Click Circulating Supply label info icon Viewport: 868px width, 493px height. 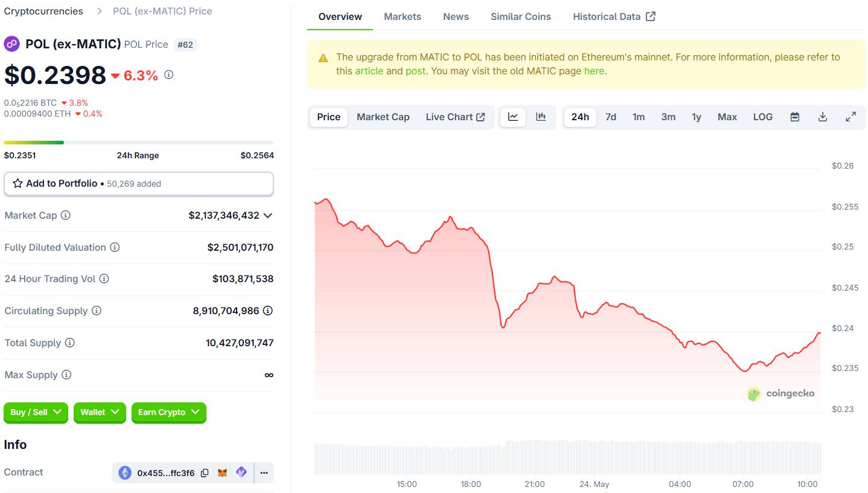97,311
